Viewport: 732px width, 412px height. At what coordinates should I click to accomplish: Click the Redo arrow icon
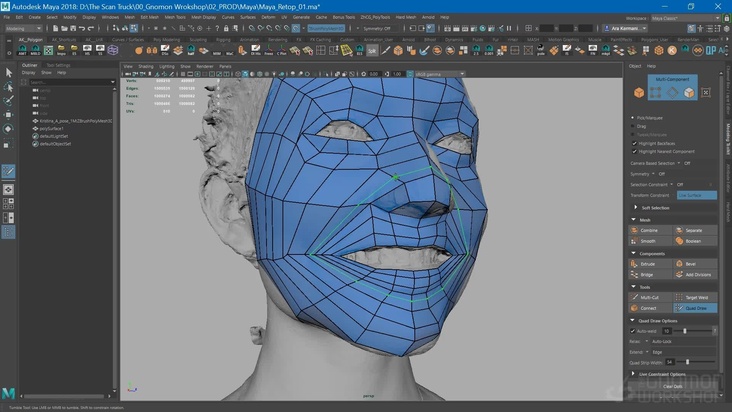[x=91, y=28]
